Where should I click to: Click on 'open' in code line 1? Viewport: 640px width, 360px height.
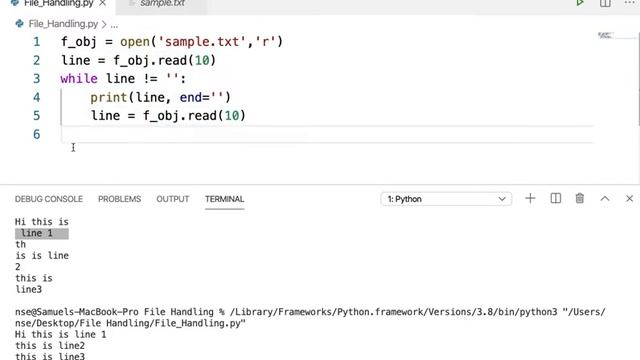[x=135, y=42]
